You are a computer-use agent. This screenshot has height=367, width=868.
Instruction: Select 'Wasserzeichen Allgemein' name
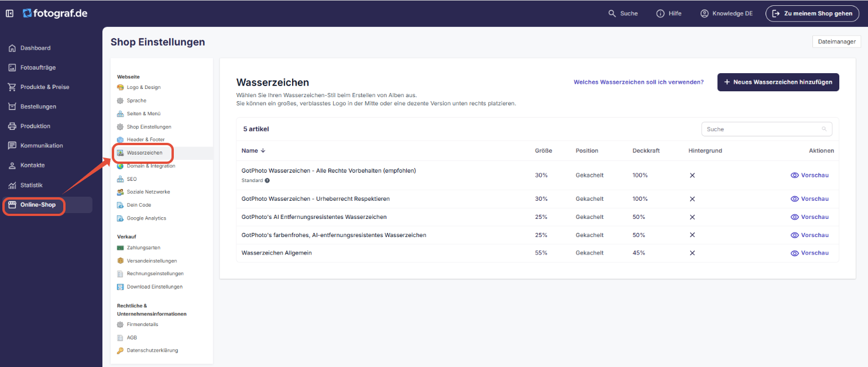tap(276, 253)
